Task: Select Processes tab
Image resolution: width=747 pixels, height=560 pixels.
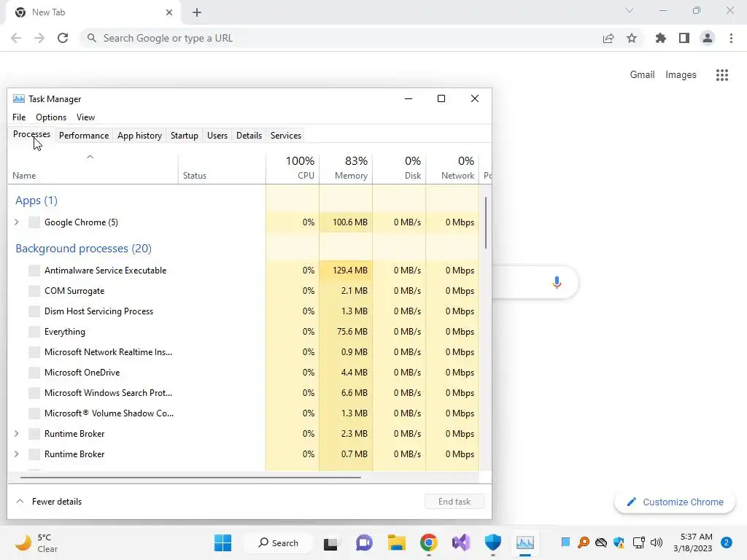Action: click(31, 135)
